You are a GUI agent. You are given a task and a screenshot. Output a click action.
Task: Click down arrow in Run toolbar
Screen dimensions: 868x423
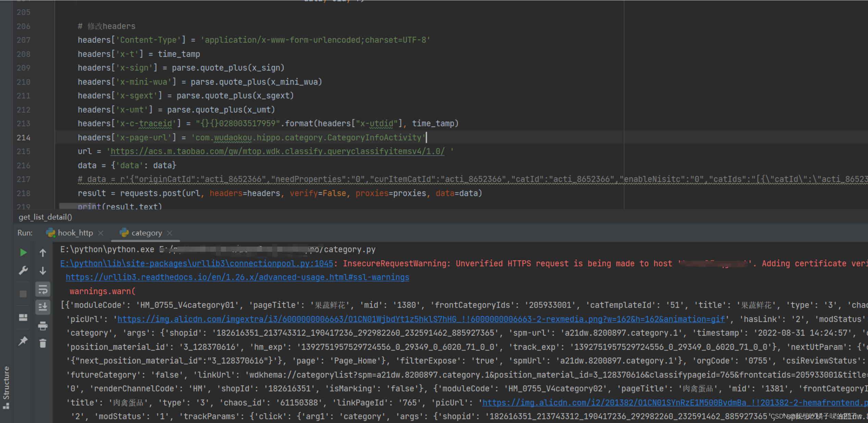(x=43, y=271)
